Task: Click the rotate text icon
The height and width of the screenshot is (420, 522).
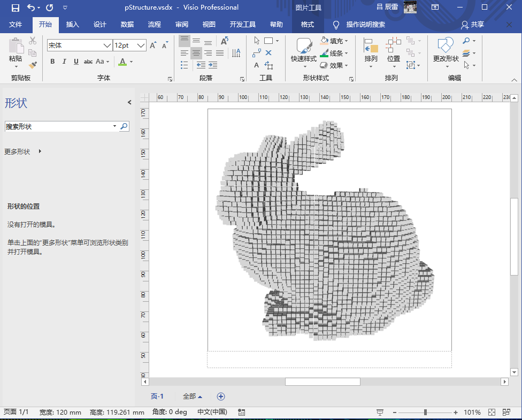Action: [x=225, y=41]
